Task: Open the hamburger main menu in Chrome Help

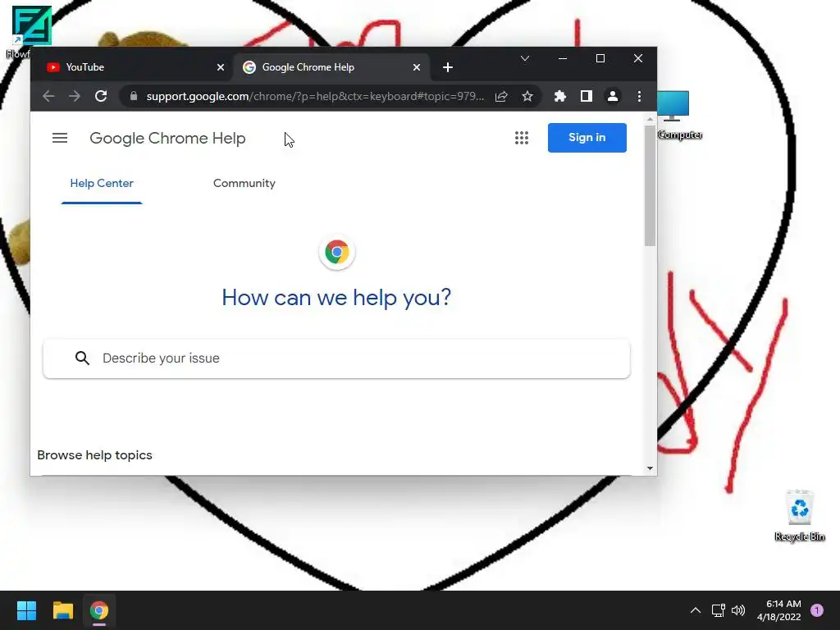Action: point(59,138)
